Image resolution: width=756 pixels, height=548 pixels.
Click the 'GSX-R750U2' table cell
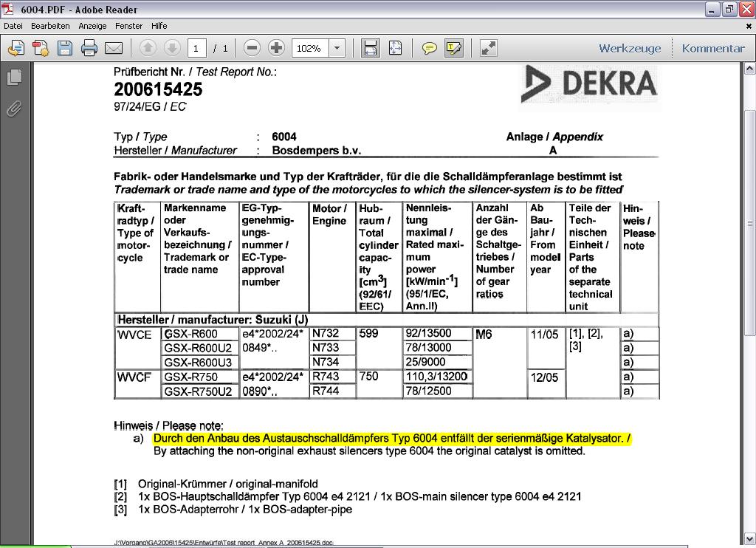(198, 391)
